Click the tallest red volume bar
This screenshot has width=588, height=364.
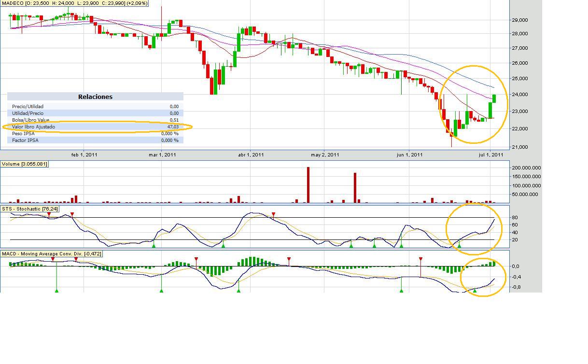pyautogui.click(x=308, y=185)
